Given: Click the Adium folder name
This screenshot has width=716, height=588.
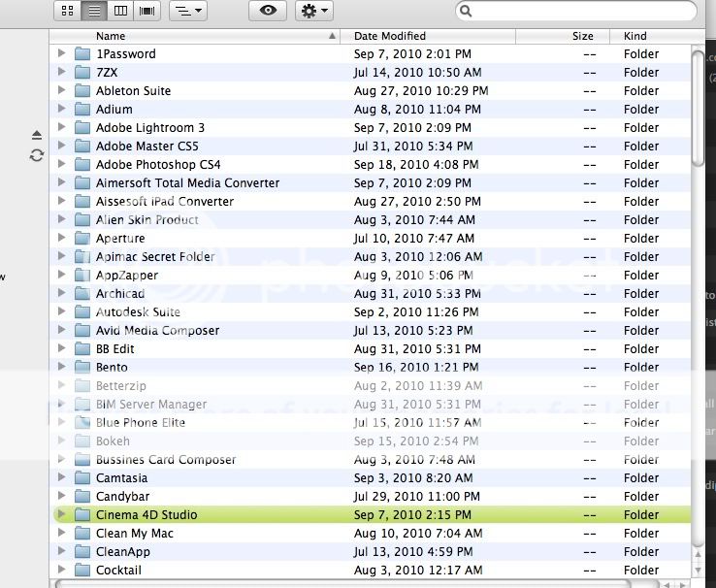Looking at the screenshot, I should pyautogui.click(x=114, y=109).
